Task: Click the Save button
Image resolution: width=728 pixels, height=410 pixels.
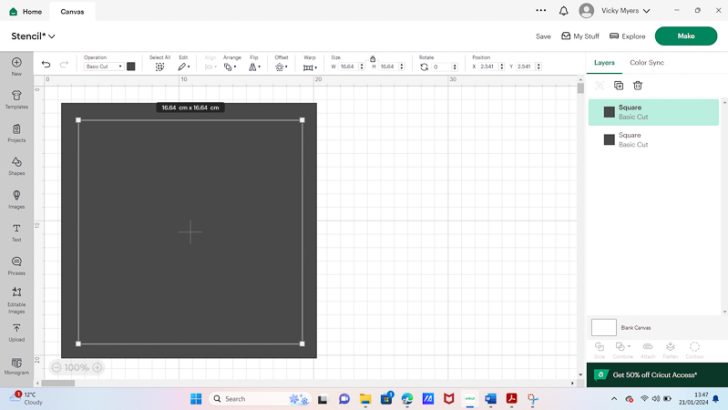Action: click(543, 36)
